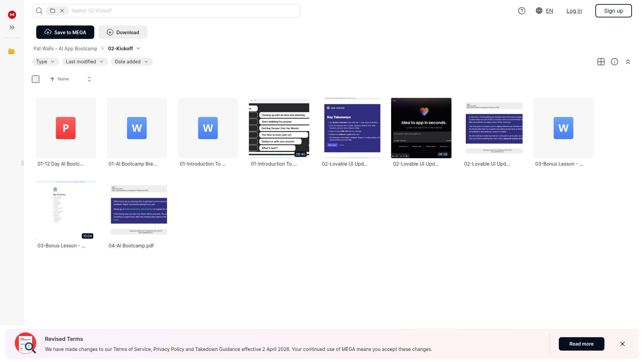Collapse header with double up-chevron icon
The image size is (644, 362).
(x=628, y=62)
